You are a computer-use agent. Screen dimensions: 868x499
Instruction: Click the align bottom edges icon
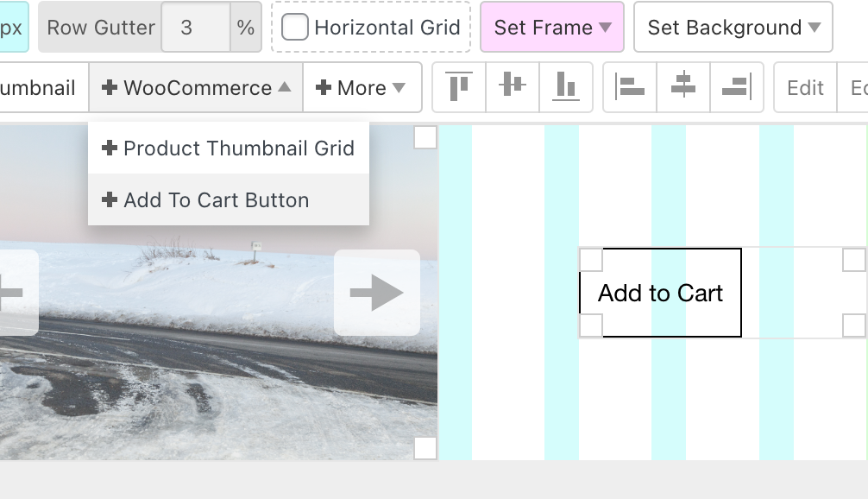[566, 87]
